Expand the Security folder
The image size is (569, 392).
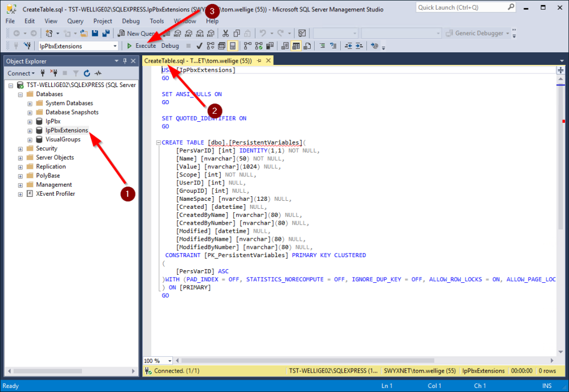[x=20, y=149]
